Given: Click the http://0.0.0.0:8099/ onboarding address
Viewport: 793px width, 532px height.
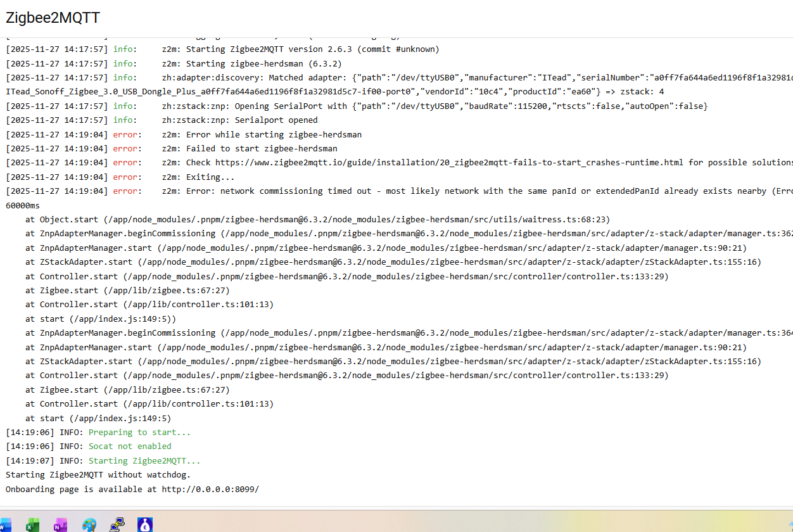Looking at the screenshot, I should (x=210, y=490).
